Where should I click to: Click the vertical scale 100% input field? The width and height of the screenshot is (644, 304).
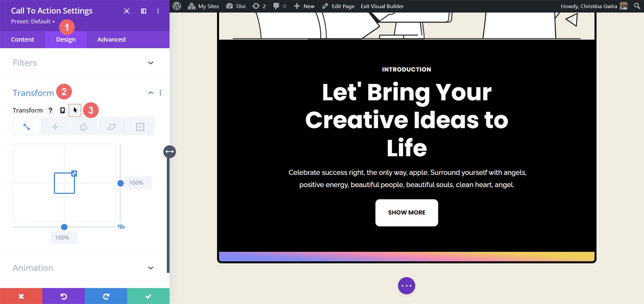pos(138,183)
